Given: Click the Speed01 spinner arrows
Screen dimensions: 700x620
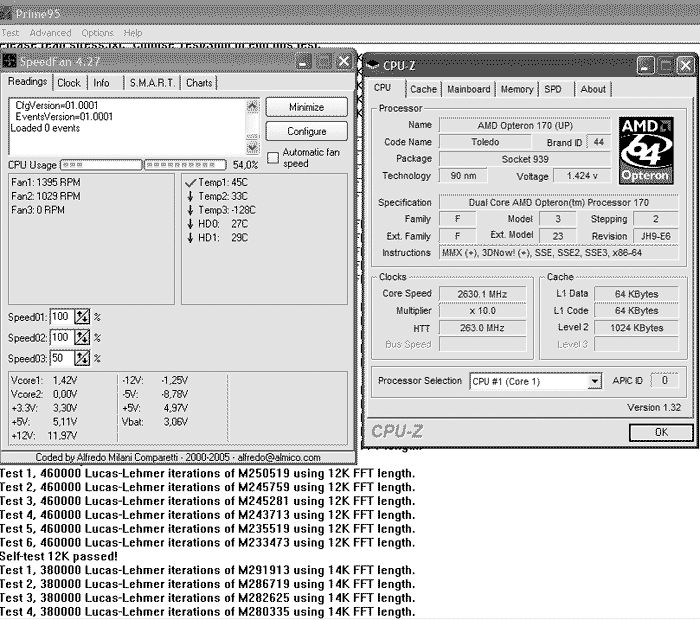Looking at the screenshot, I should click(x=82, y=316).
